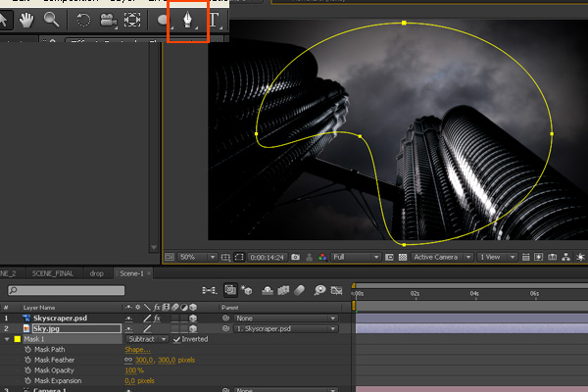Click Skyscraper.psd parent pick whip
Screen dimensions: 588x392
tap(225, 318)
